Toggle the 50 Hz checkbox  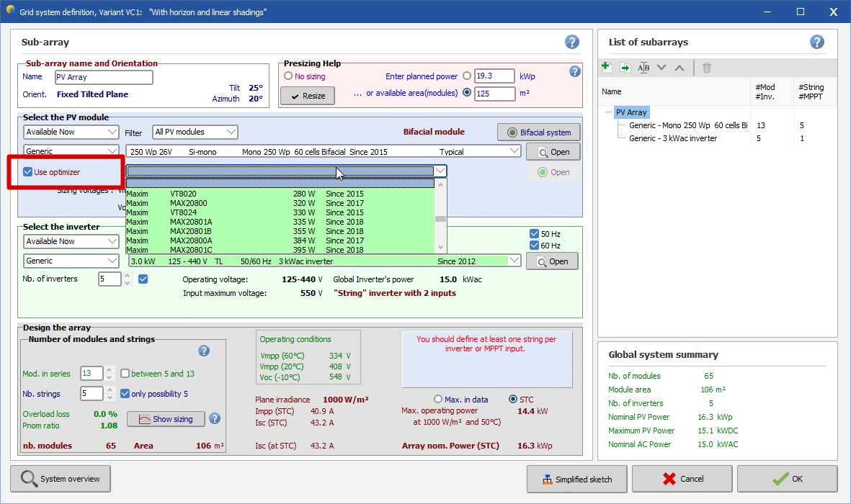coord(534,234)
